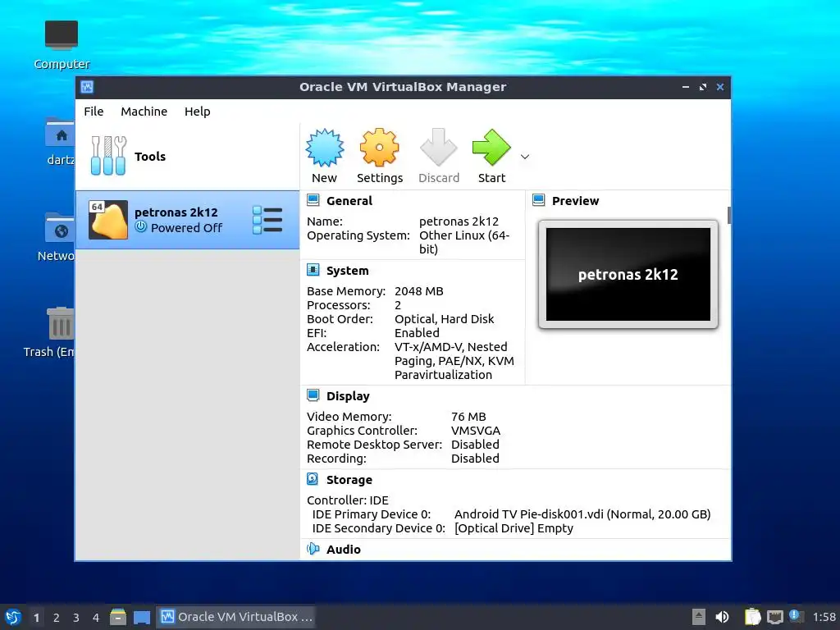Screen dimensions: 840x630
Task: Click the Preview section icon
Action: pos(538,200)
